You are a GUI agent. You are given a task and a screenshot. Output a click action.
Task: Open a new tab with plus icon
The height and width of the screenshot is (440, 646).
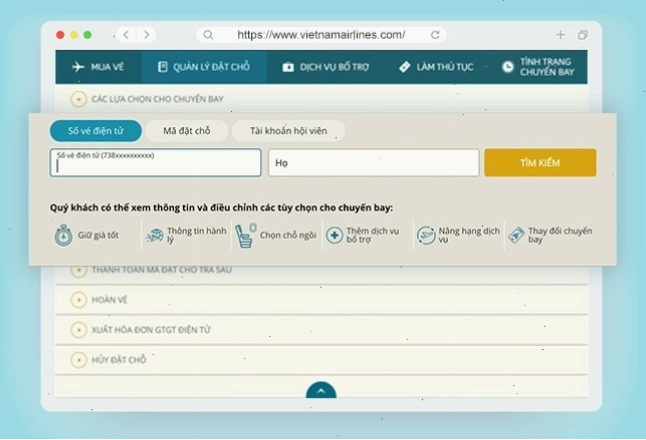point(560,35)
